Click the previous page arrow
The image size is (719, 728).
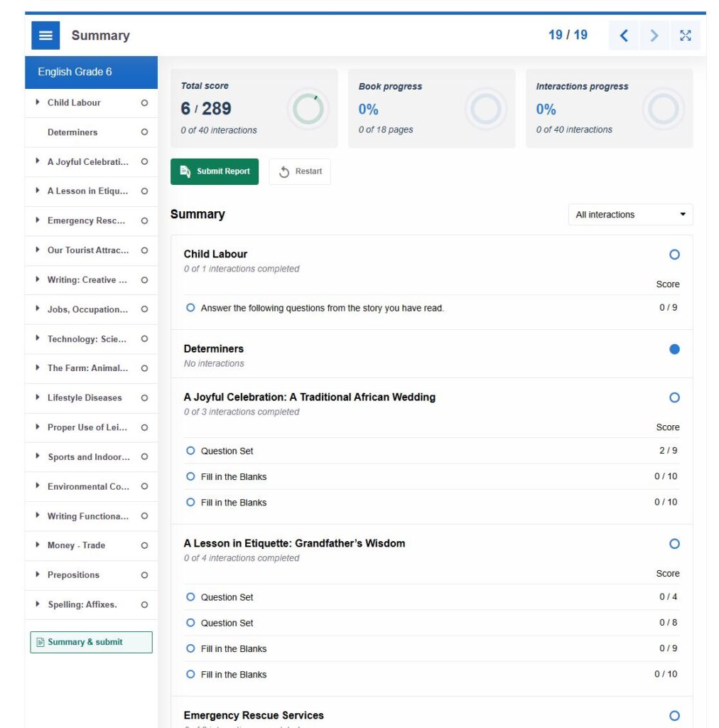click(x=623, y=35)
